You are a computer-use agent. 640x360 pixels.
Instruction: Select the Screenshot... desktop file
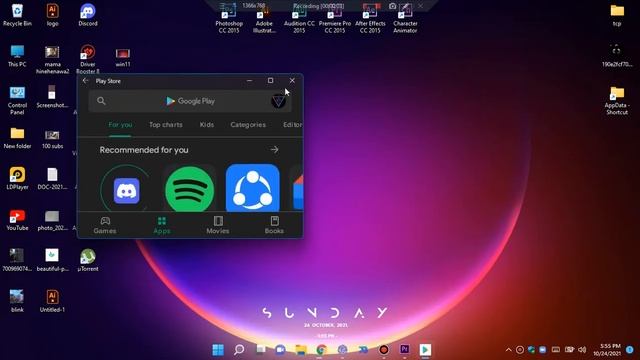tap(52, 97)
